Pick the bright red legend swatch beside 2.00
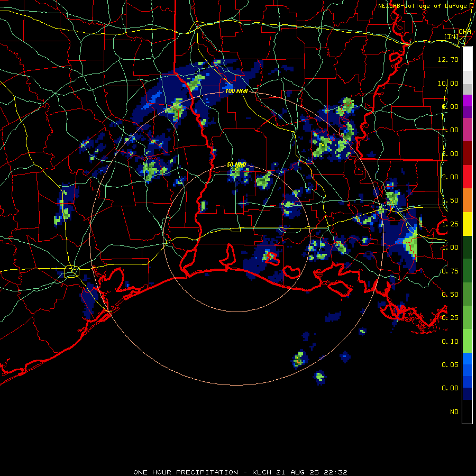 pyautogui.click(x=467, y=177)
